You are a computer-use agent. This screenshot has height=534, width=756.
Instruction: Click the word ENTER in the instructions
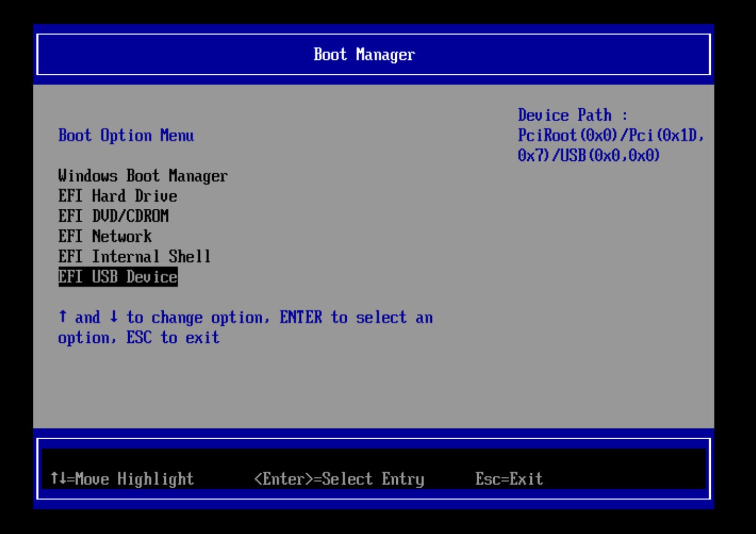(x=300, y=318)
